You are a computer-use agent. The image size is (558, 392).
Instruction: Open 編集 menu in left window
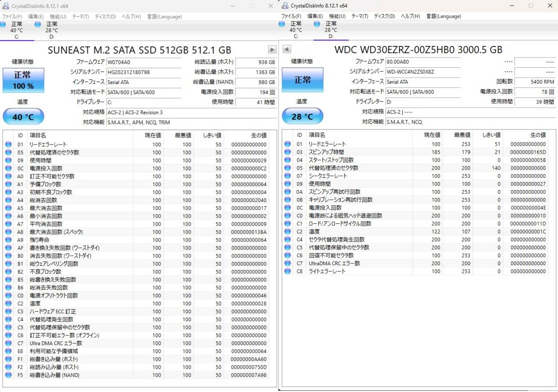36,16
